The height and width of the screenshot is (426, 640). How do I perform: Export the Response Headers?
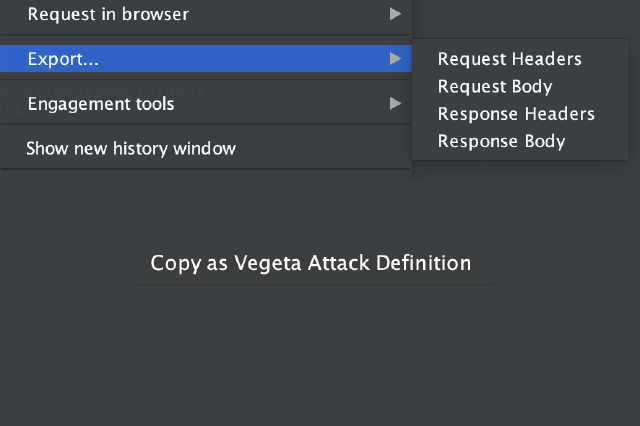[516, 114]
